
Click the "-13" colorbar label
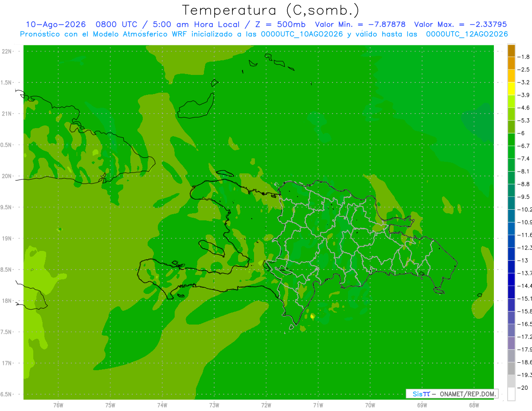point(523,260)
